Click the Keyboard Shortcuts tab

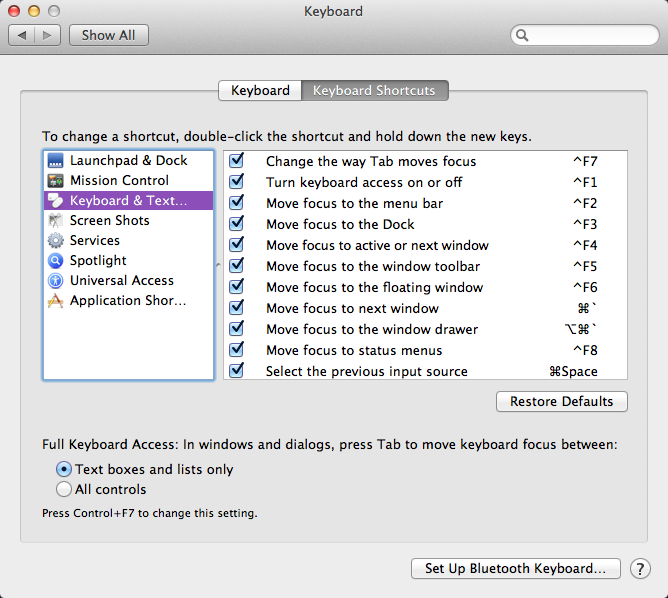[374, 91]
